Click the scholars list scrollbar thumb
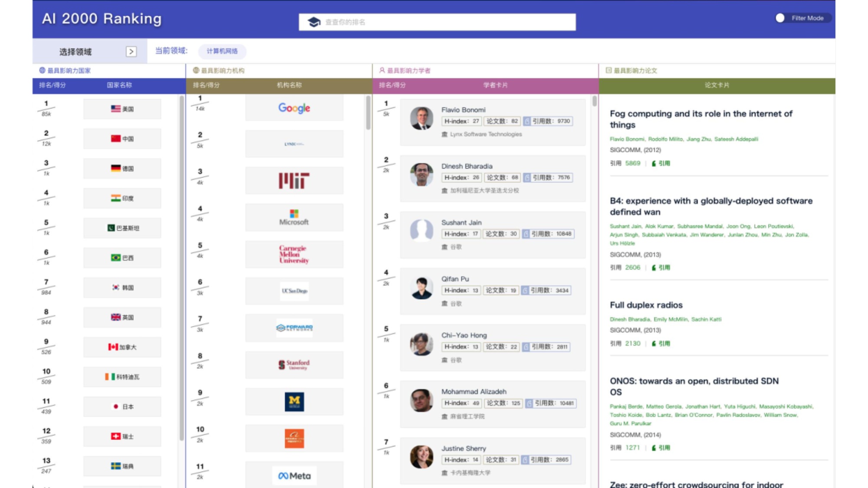Screen dimensions: 868x488 point(595,102)
